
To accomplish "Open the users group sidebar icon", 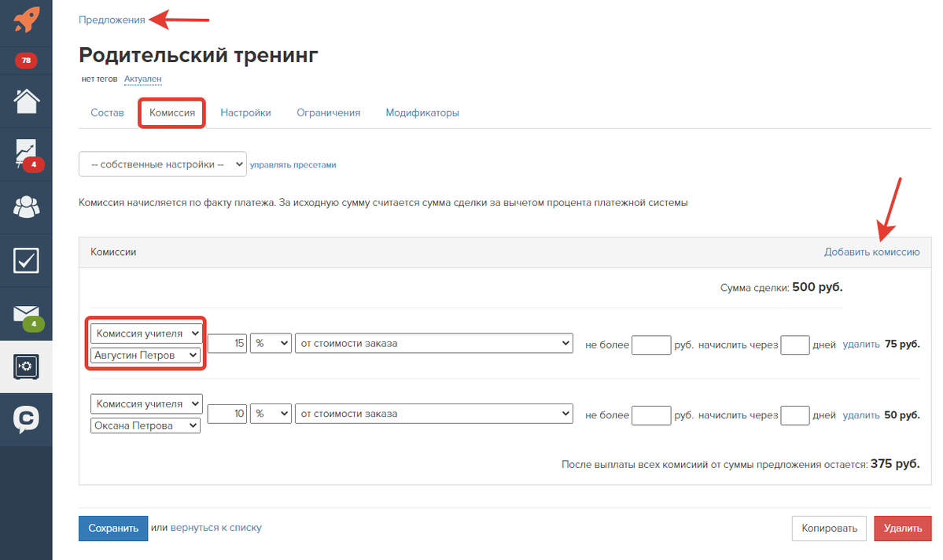I will pos(27,207).
